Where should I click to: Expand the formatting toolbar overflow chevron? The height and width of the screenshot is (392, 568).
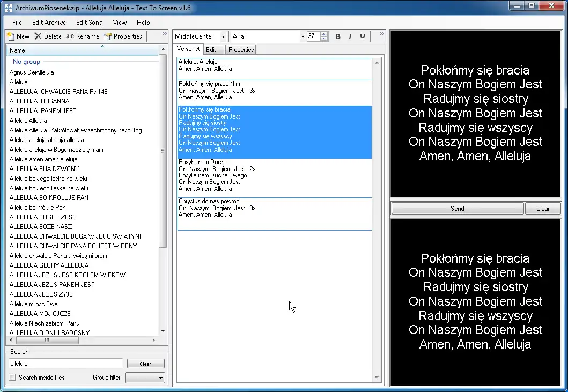pyautogui.click(x=381, y=34)
